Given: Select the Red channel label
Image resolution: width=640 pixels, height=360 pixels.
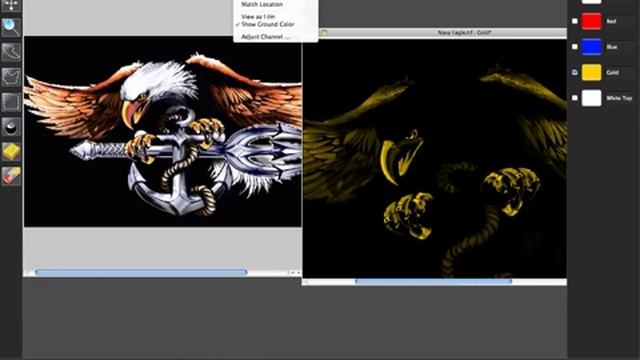Looking at the screenshot, I should pyautogui.click(x=611, y=21).
